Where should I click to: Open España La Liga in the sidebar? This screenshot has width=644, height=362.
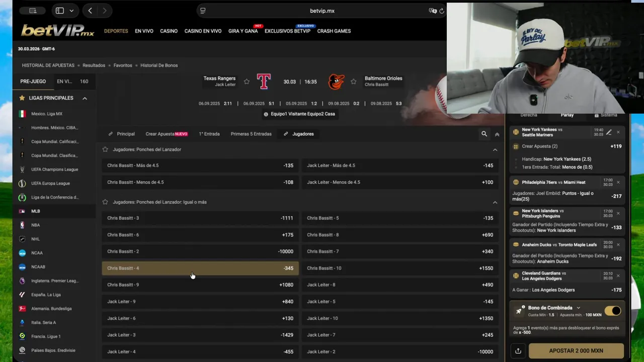tap(54, 295)
